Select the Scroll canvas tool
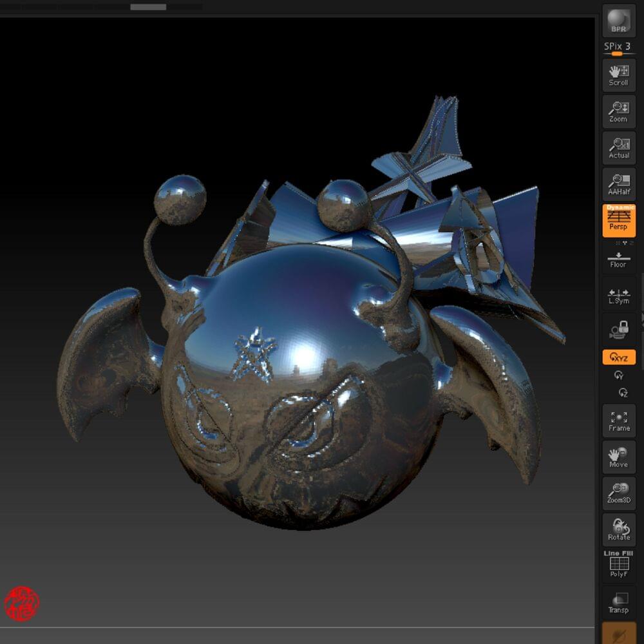Viewport: 644px width, 644px height. coord(618,75)
